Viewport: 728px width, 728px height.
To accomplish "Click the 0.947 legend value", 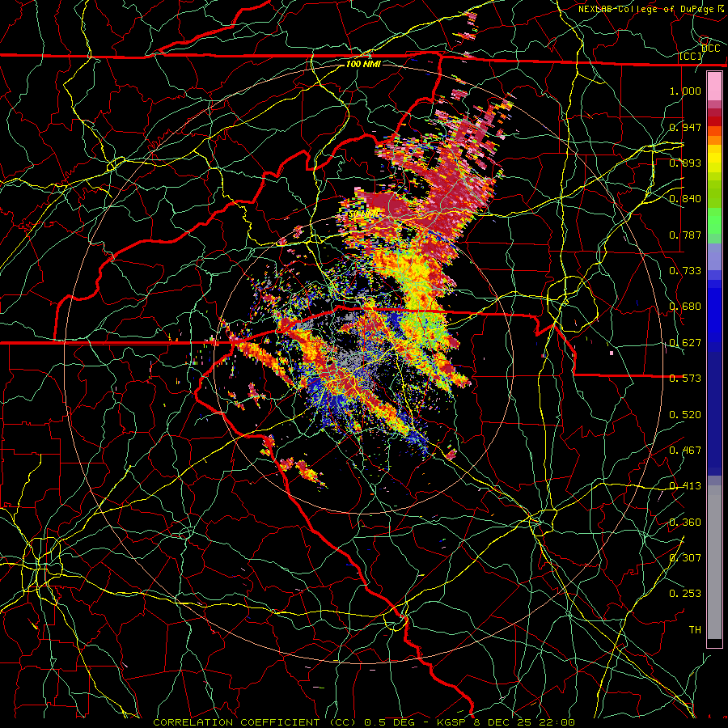I will click(x=685, y=127).
